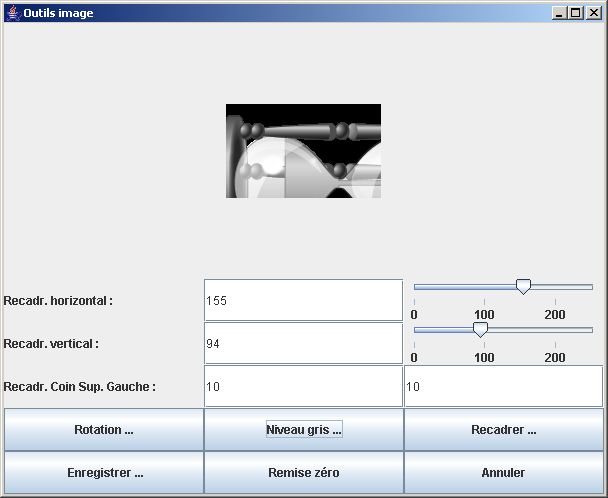Set horizontal crop slider to the 200 mark

555,287
